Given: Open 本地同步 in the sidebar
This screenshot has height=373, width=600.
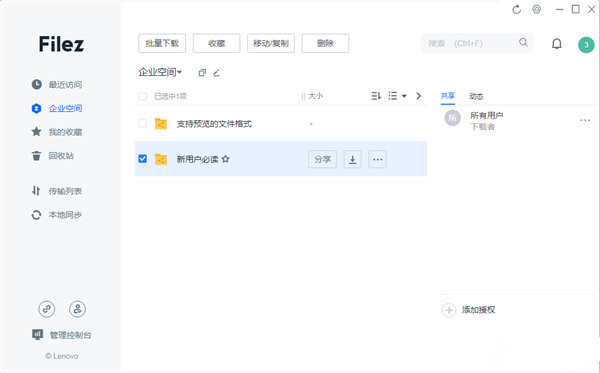Looking at the screenshot, I should pos(65,215).
